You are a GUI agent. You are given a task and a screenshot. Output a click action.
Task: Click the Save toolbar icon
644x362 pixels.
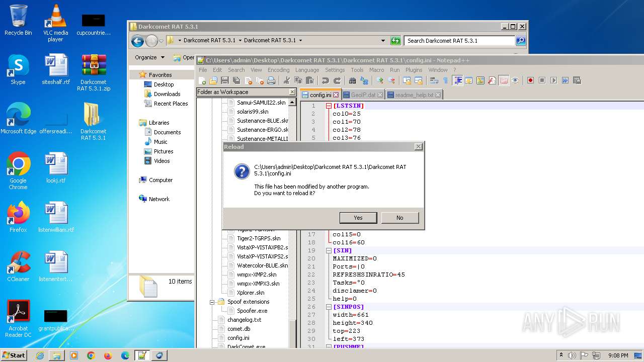point(225,80)
